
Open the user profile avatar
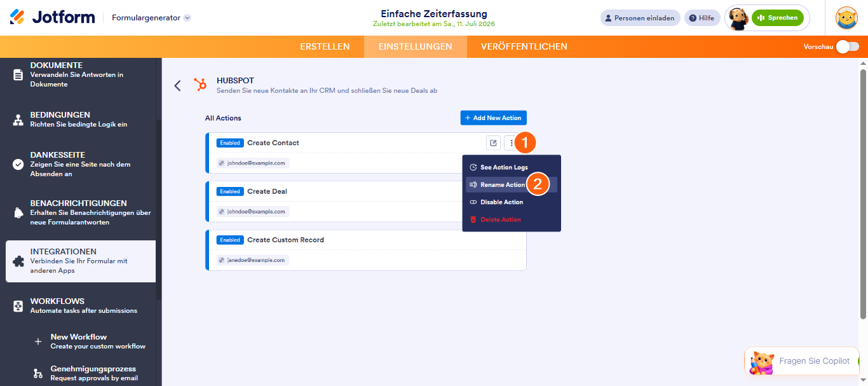[846, 18]
